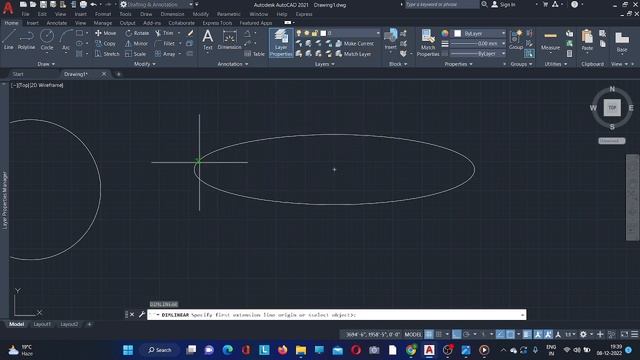The image size is (640, 360).
Task: Click the Rotate tool
Action: pyautogui.click(x=137, y=33)
